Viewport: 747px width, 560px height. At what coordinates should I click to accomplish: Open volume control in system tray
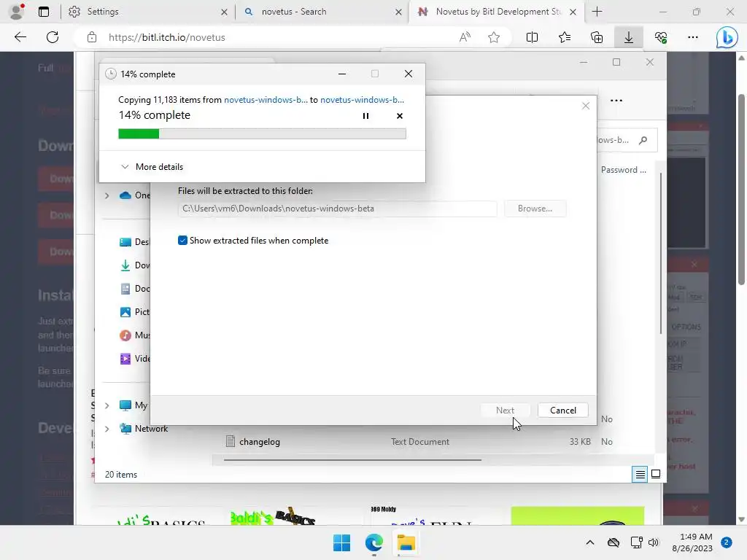[653, 542]
